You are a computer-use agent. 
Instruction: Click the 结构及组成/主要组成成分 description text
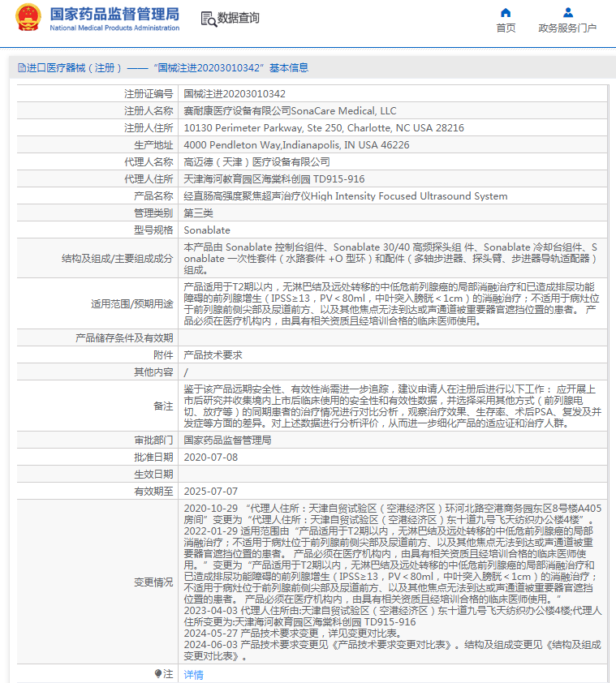(390, 258)
